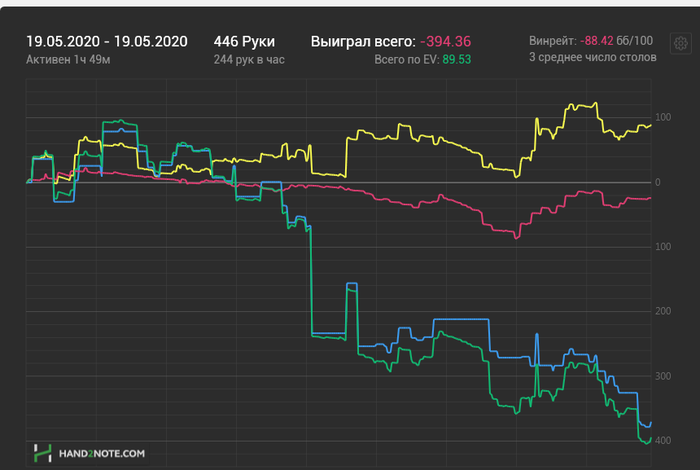
Task: Click the 'Винрейт:' label
Action: coord(553,41)
